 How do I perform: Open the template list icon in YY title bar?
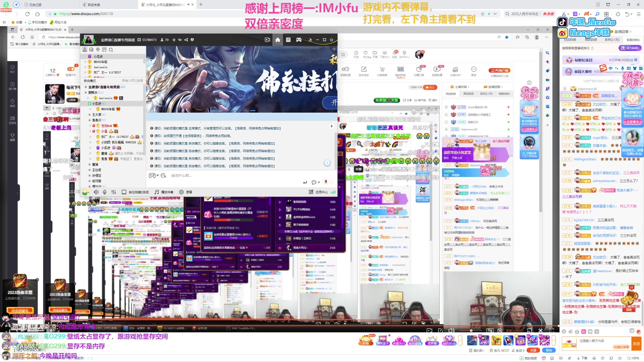(x=288, y=40)
